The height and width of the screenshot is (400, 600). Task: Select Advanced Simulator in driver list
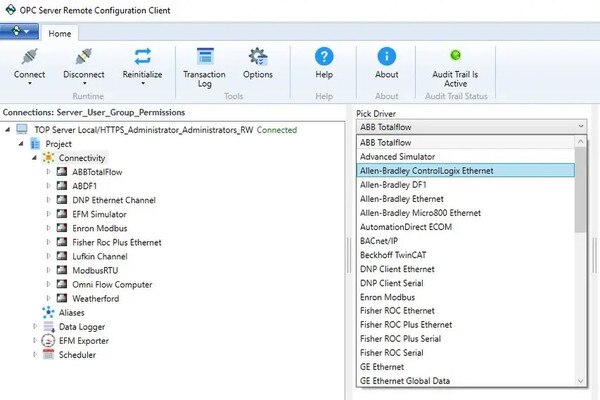(x=465, y=157)
